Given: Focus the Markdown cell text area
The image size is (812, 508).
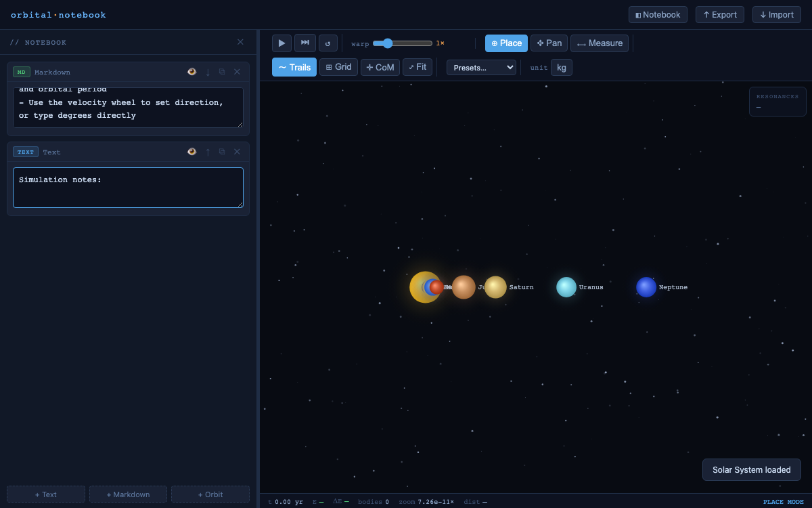Looking at the screenshot, I should pyautogui.click(x=128, y=107).
